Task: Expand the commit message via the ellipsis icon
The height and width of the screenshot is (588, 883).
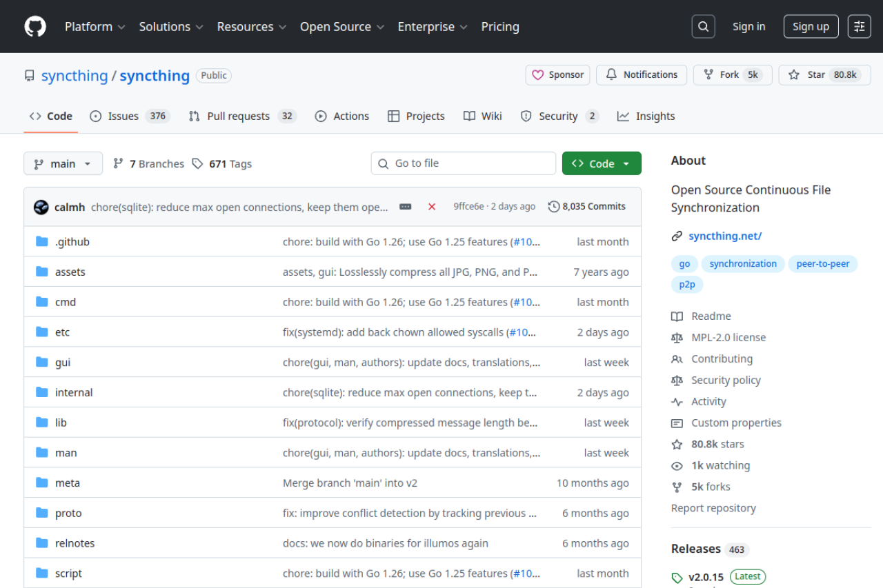Action: pos(405,205)
